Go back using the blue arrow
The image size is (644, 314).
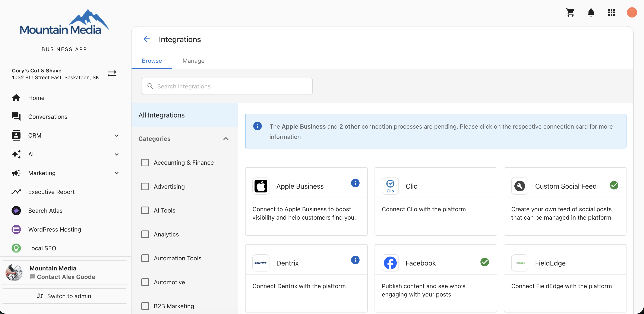(x=147, y=39)
